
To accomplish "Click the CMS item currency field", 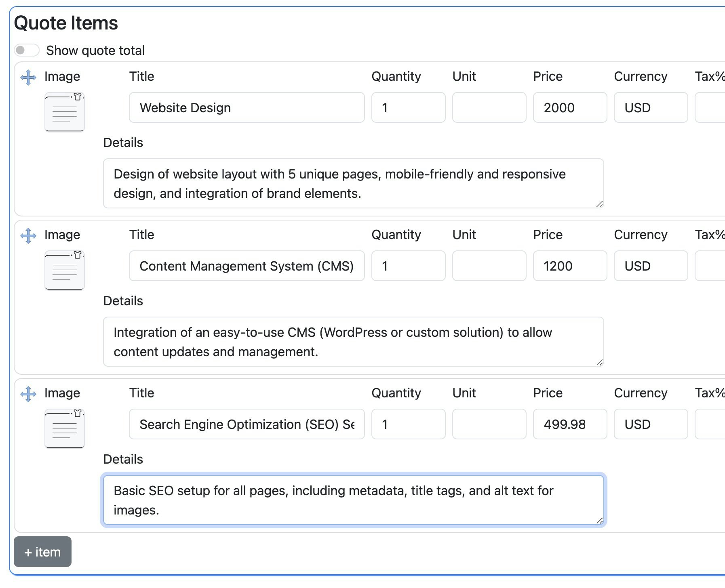I will 651,266.
